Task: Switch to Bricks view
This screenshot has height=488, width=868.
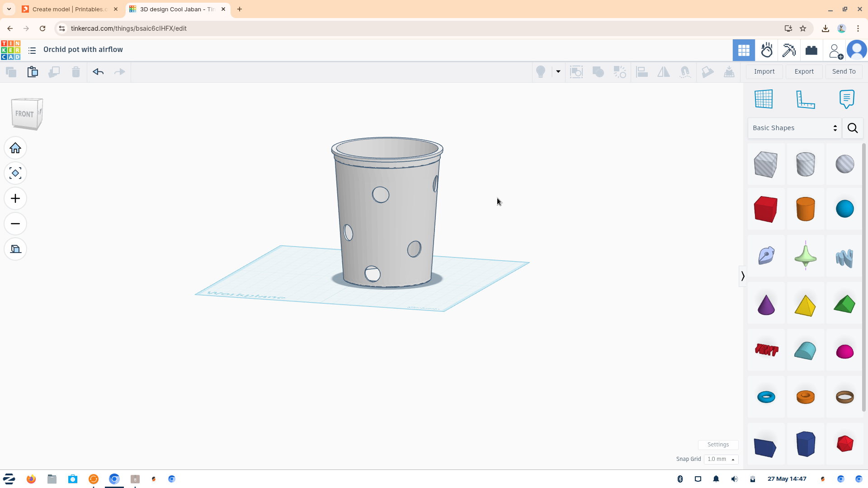Action: click(811, 50)
